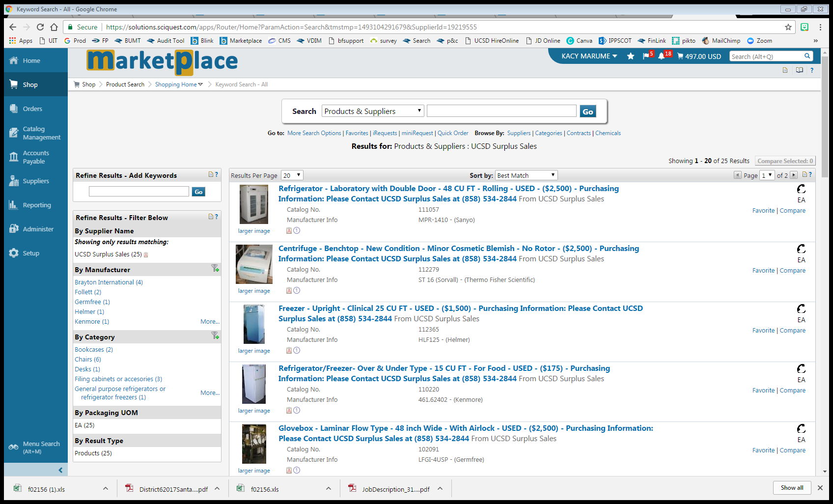833x504 pixels.
Task: Browse by Chemicals link
Action: tap(608, 133)
